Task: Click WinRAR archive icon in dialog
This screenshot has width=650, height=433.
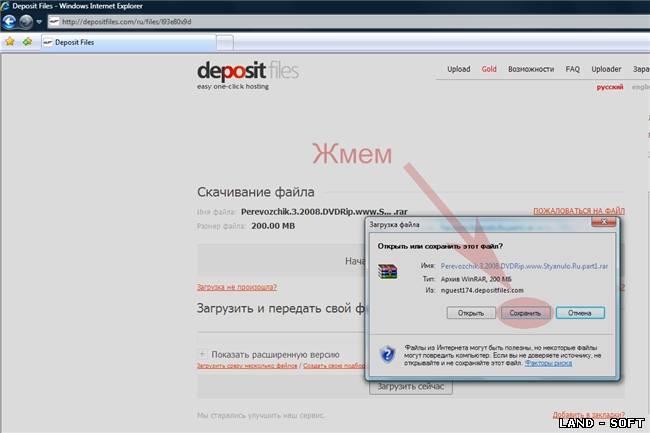Action: point(388,271)
